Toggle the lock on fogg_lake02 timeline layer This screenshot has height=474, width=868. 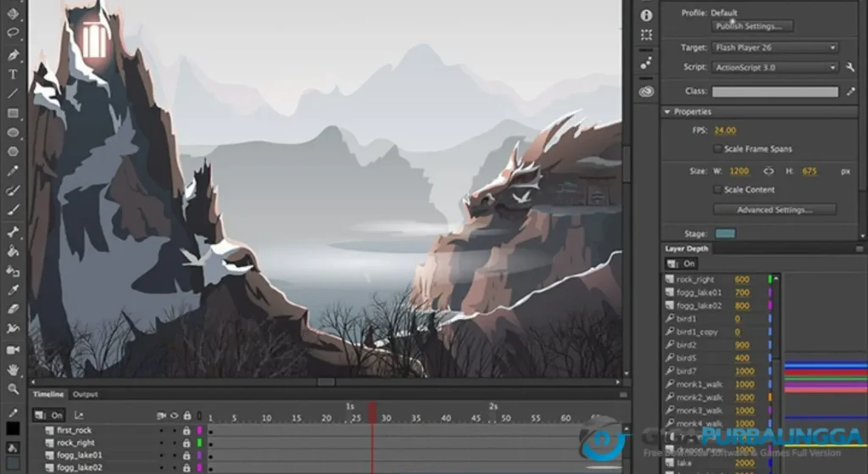[186, 468]
